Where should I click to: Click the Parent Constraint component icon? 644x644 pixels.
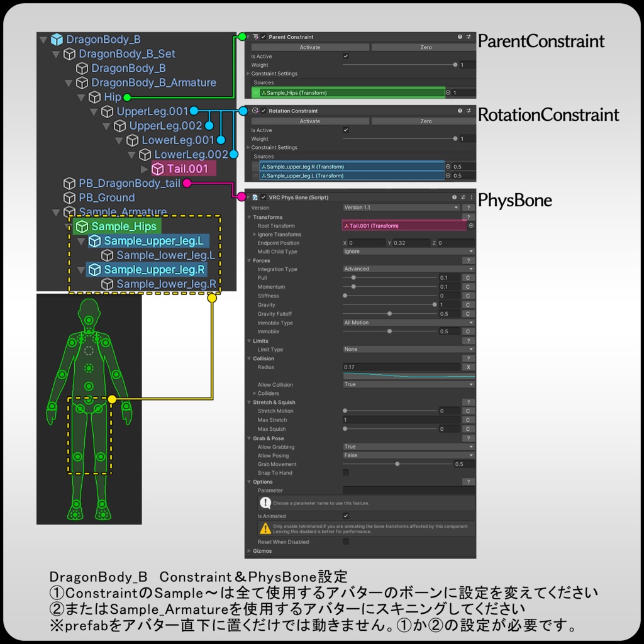[x=255, y=37]
